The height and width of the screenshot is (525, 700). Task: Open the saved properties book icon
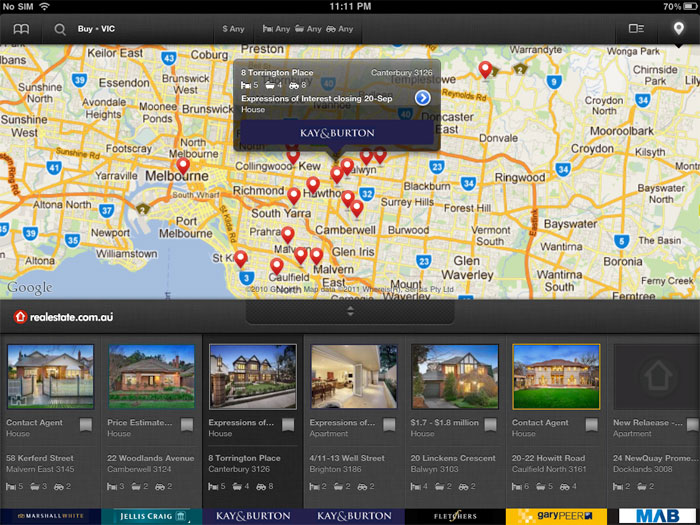click(x=21, y=29)
